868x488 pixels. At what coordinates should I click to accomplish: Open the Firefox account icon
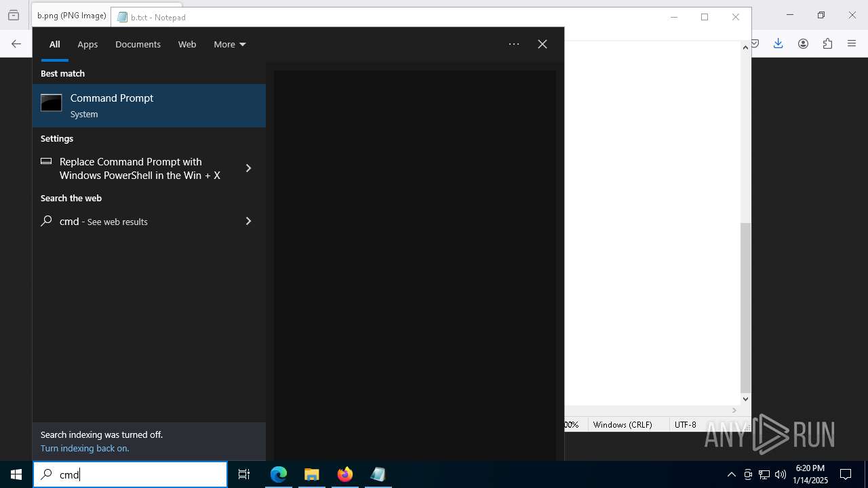pos(803,43)
